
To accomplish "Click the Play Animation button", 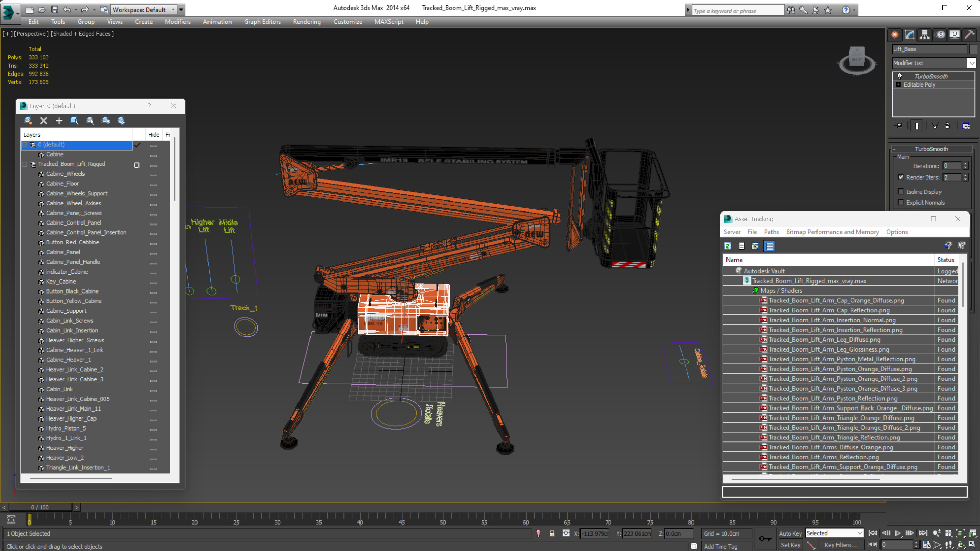I will [x=898, y=533].
